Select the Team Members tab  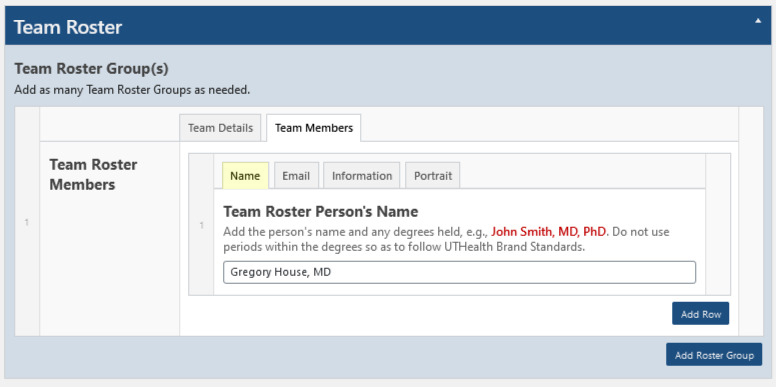[314, 128]
